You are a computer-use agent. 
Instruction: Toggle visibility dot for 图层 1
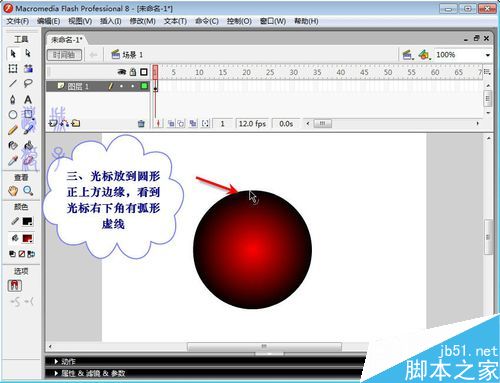(x=122, y=86)
